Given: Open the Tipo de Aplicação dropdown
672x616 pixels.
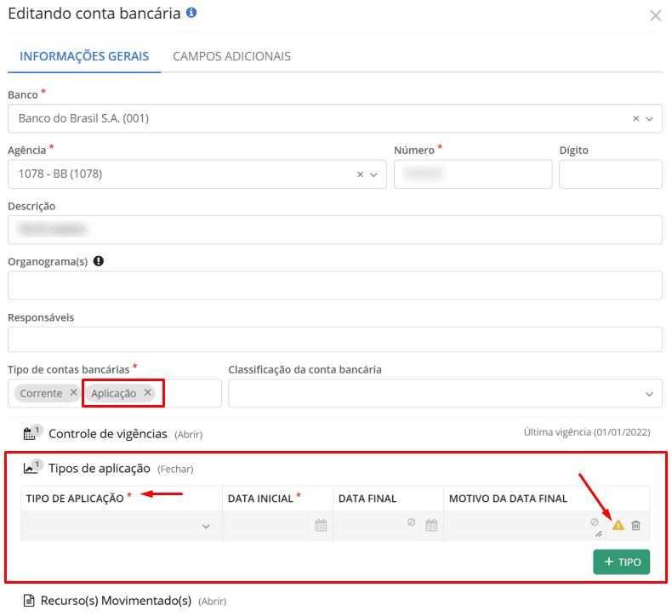Looking at the screenshot, I should (205, 527).
